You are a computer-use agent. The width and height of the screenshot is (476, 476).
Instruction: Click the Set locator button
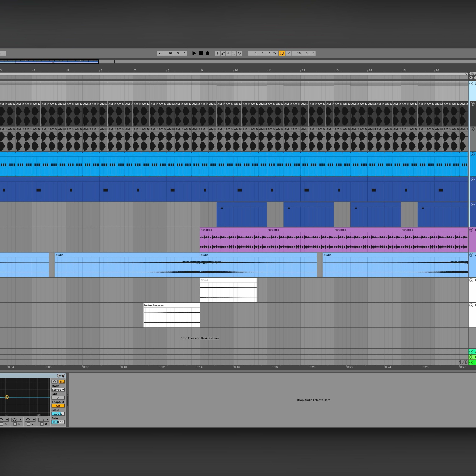tap(473, 73)
